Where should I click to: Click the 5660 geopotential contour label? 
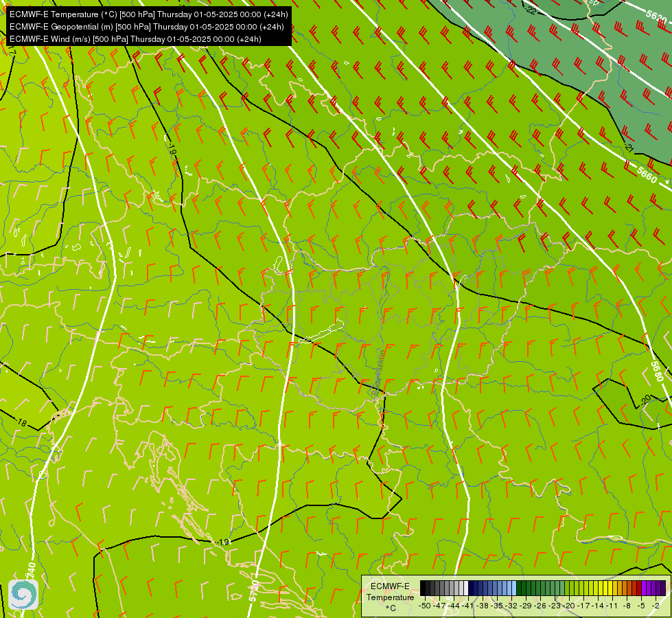coord(647,174)
